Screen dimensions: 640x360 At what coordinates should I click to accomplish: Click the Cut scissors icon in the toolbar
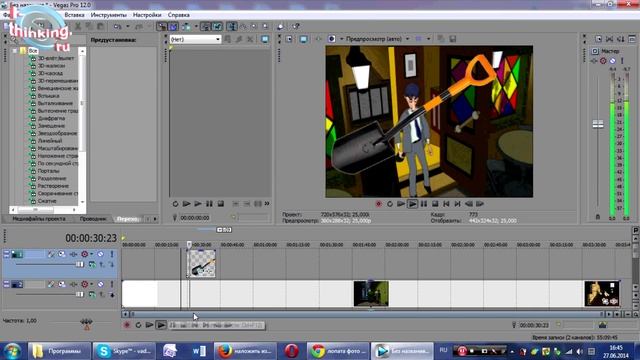pyautogui.click(x=78, y=27)
